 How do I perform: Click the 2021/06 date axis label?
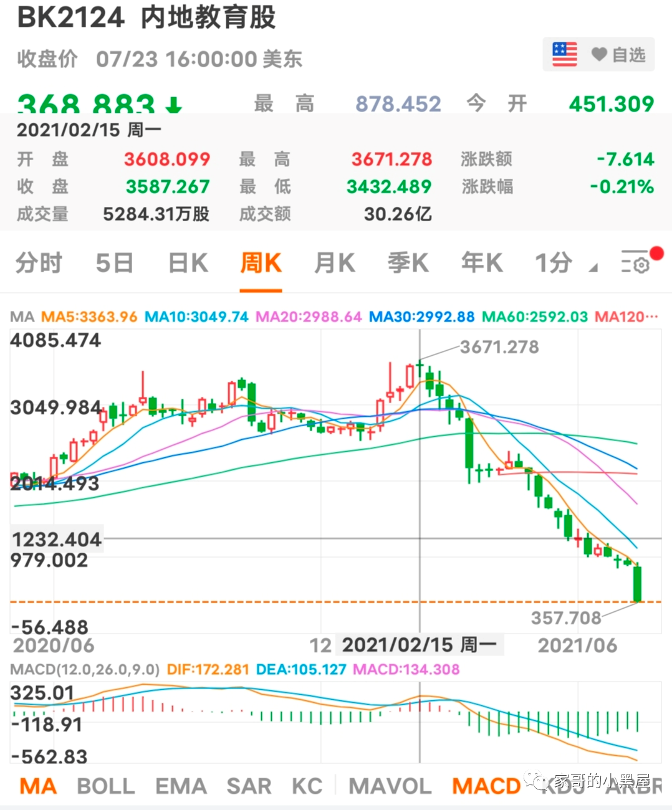point(577,645)
